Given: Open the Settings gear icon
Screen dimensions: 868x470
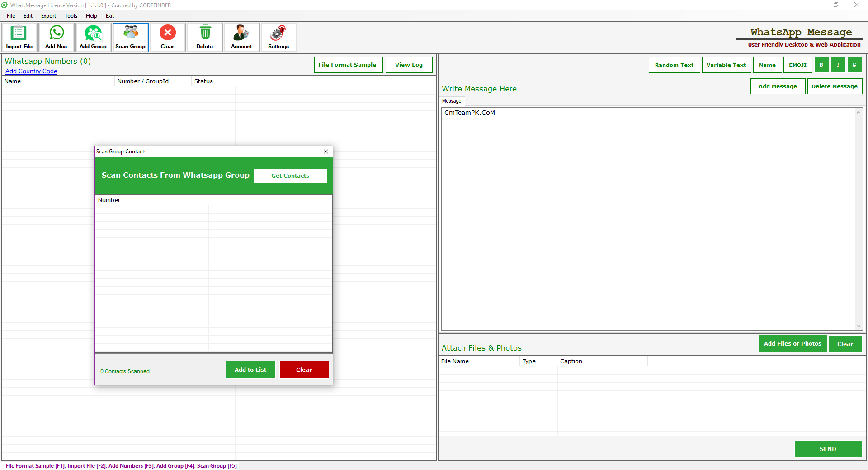Looking at the screenshot, I should [x=279, y=38].
